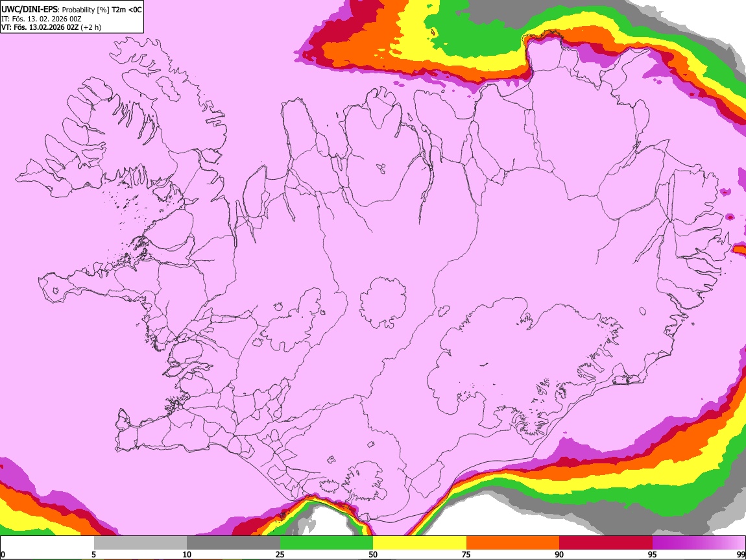The height and width of the screenshot is (560, 746).
Task: Click the 'T2m <0C' parameter label
Action: click(x=126, y=10)
